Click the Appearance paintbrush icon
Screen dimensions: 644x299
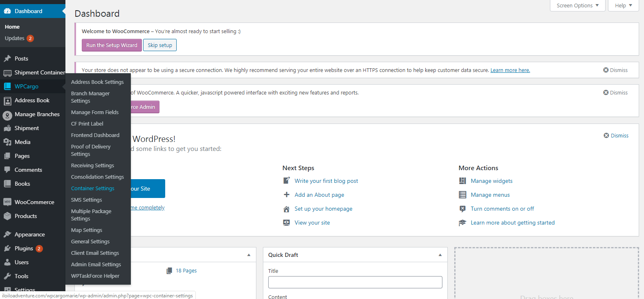click(x=7, y=234)
